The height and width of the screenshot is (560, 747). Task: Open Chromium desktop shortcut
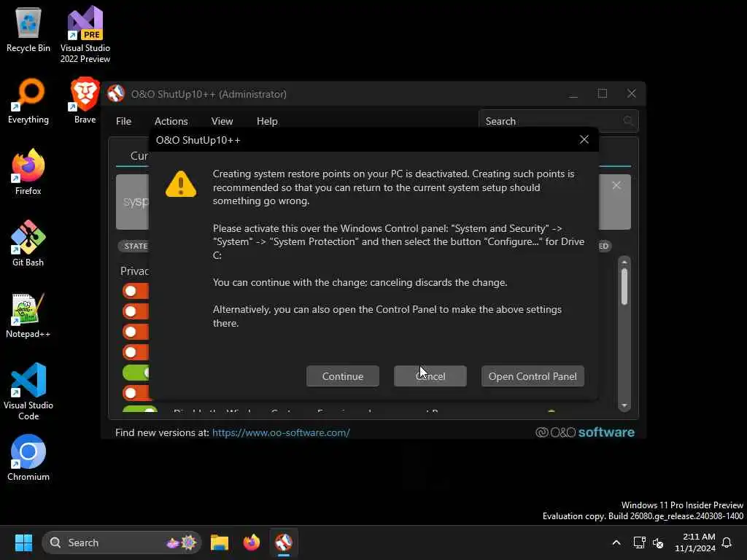[x=28, y=458]
